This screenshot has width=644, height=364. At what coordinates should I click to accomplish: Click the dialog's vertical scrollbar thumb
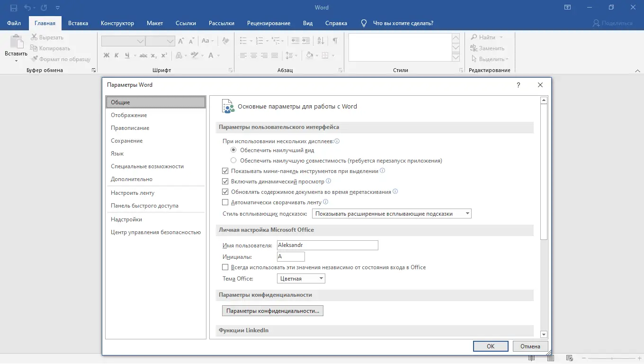click(544, 172)
